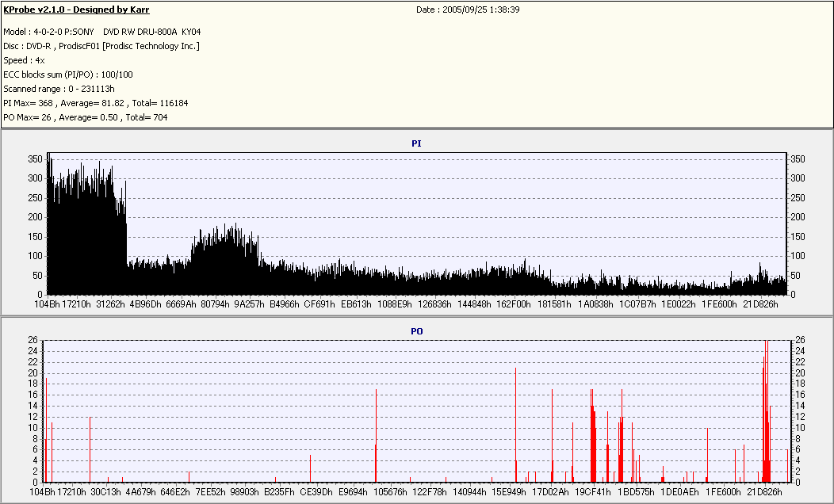The width and height of the screenshot is (834, 504).
Task: Click the '6669Ah' PI axis label
Action: 181,304
